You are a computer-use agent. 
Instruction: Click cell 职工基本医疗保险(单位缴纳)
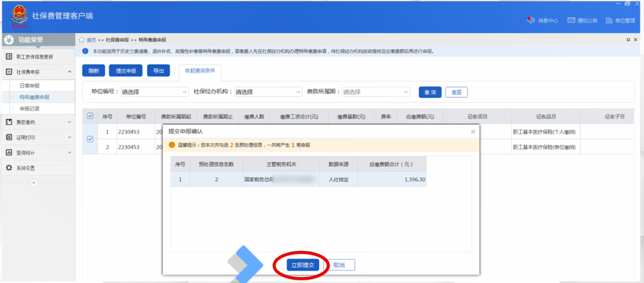point(544,147)
